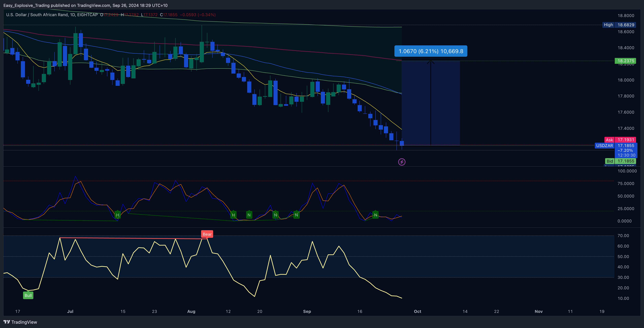
Task: Click the 75.0000 stochastic axis label
Action: pyautogui.click(x=626, y=183)
